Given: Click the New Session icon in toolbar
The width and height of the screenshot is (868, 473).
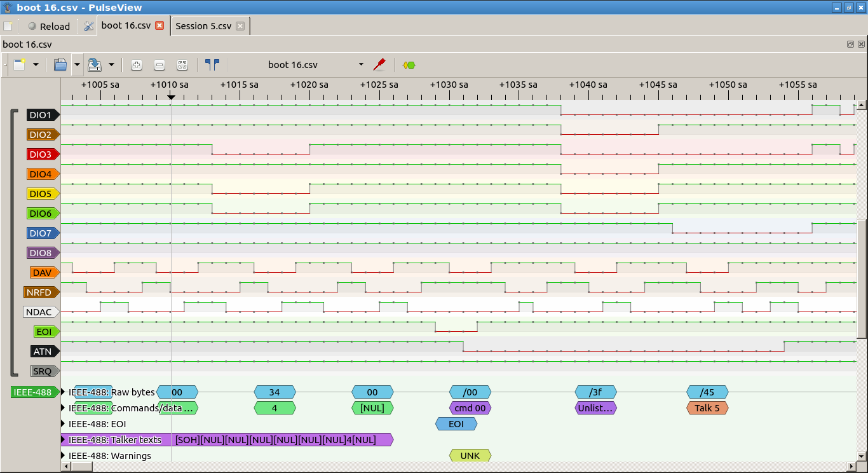Looking at the screenshot, I should tap(19, 64).
